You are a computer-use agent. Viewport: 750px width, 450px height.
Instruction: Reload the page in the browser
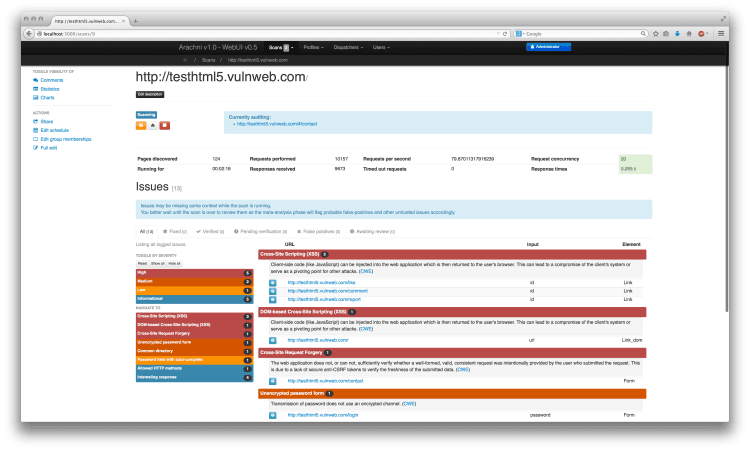(x=505, y=34)
